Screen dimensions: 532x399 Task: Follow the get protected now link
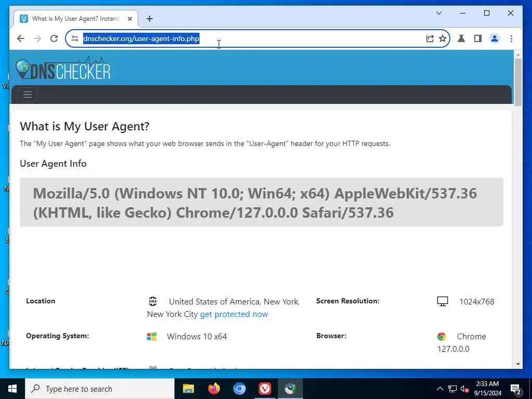point(234,314)
